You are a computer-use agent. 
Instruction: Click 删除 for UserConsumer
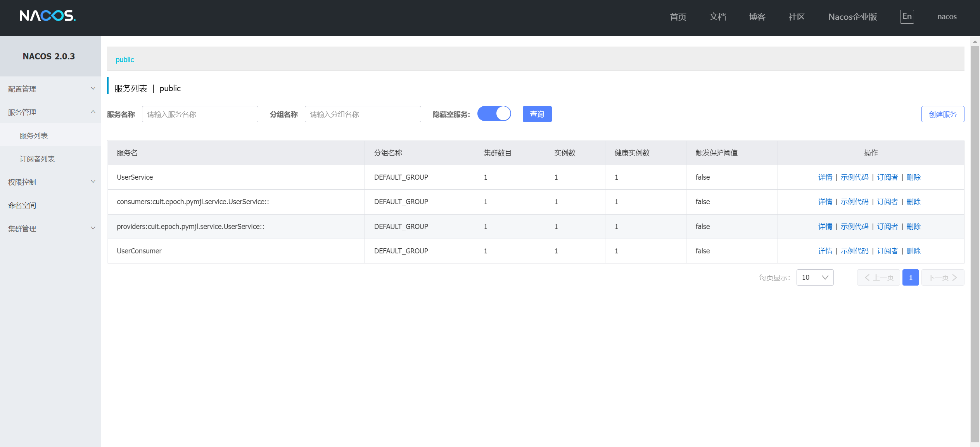pyautogui.click(x=913, y=251)
